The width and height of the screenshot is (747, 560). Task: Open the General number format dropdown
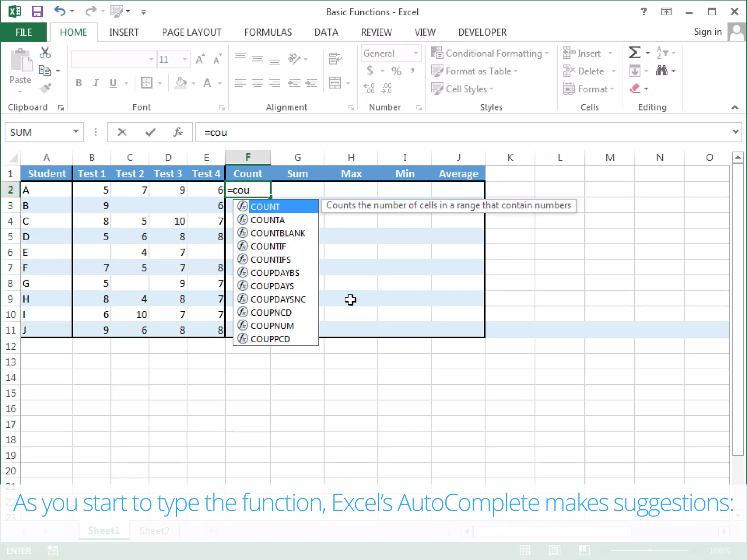[x=415, y=53]
